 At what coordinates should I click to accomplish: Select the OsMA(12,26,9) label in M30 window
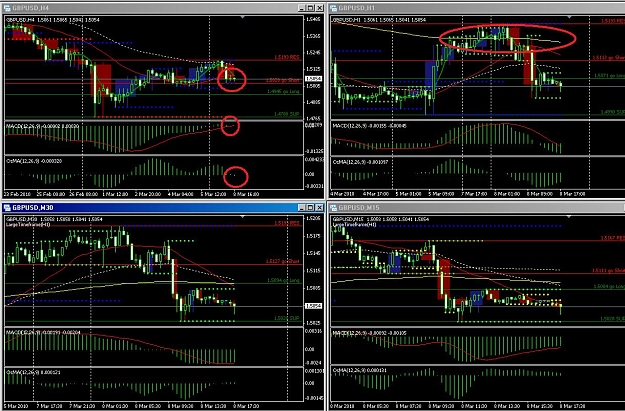pos(33,372)
